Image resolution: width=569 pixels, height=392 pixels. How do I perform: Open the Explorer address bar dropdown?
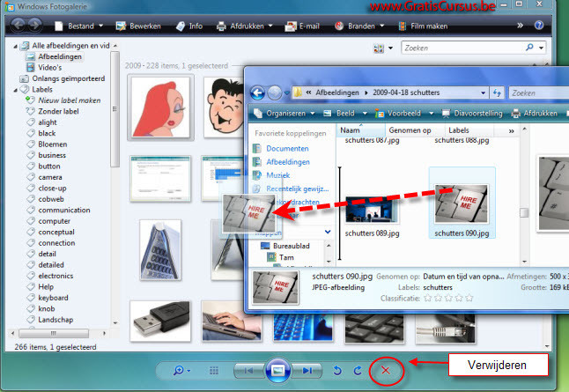483,92
